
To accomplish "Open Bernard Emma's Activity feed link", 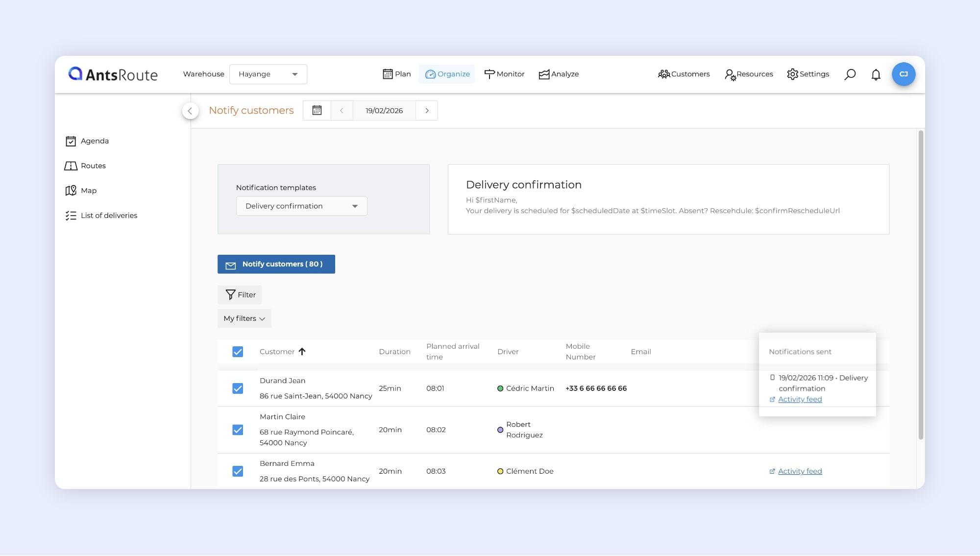I will (800, 471).
